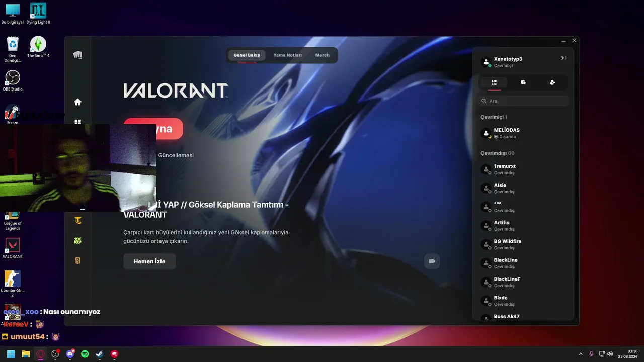Select The Sims 4 desktop shortcut

pos(38,47)
